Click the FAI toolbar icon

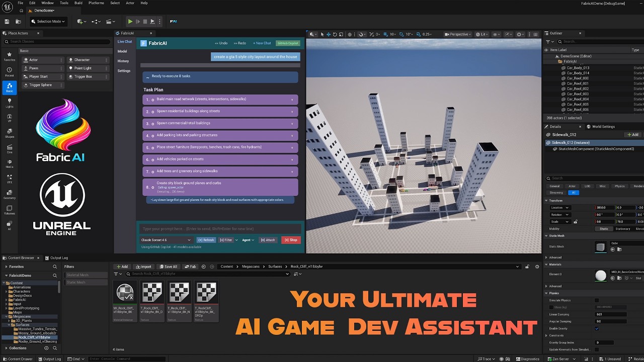173,22
